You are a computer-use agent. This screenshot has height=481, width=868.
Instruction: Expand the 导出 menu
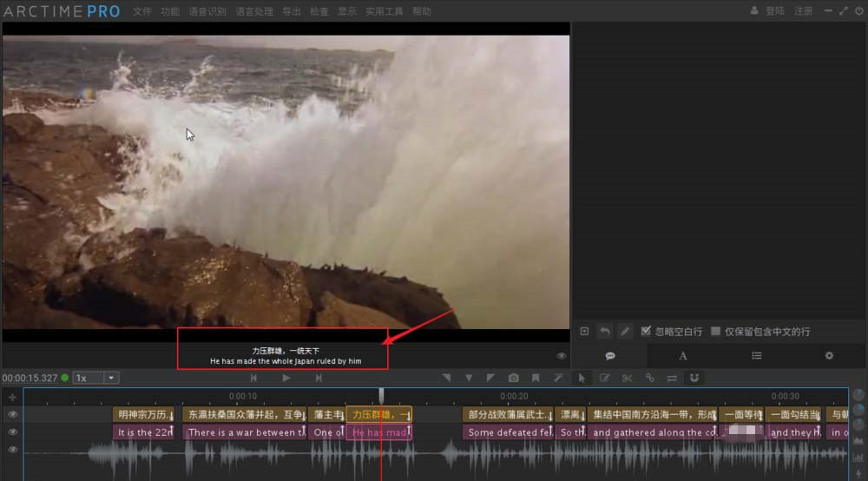[292, 11]
